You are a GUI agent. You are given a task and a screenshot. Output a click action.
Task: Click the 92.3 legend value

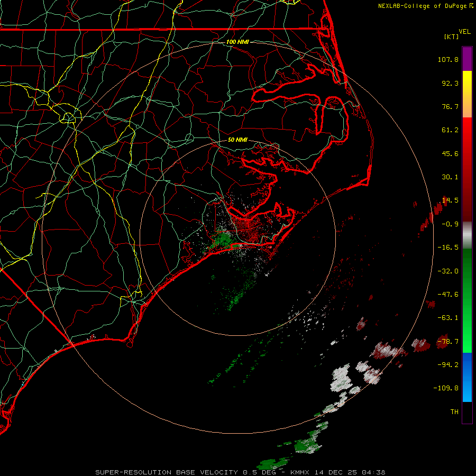pos(450,83)
